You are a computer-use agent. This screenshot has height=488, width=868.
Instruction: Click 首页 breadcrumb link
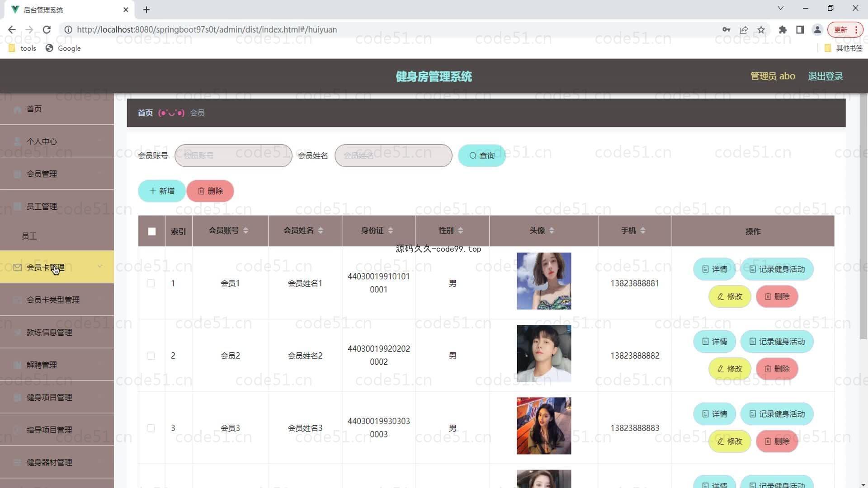[x=145, y=113]
